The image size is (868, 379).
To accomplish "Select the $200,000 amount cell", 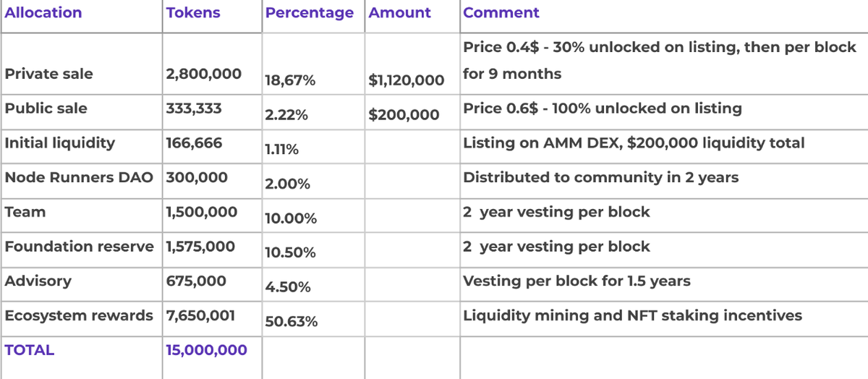I will point(404,114).
